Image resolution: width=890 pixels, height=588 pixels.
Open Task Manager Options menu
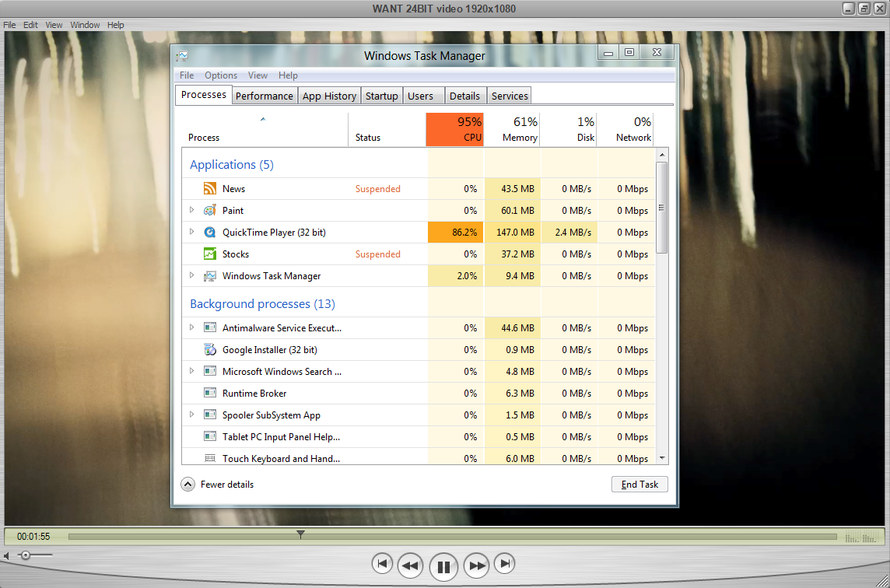coord(221,75)
